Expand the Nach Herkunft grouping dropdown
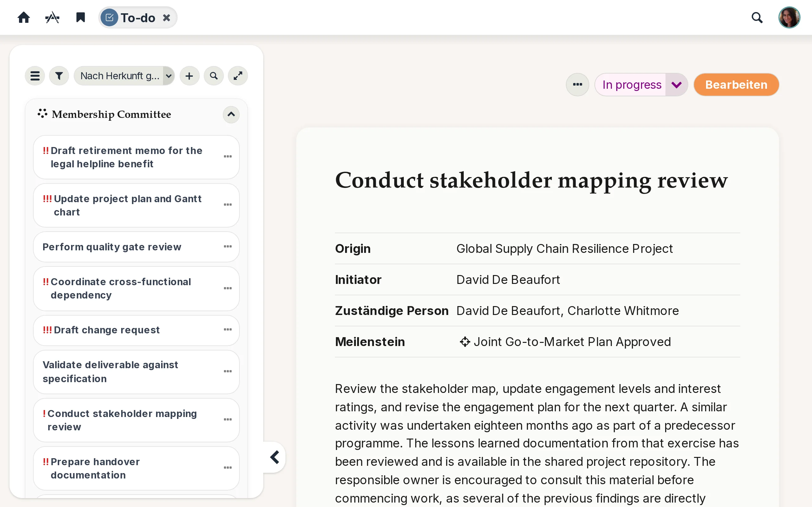812x507 pixels. point(124,76)
